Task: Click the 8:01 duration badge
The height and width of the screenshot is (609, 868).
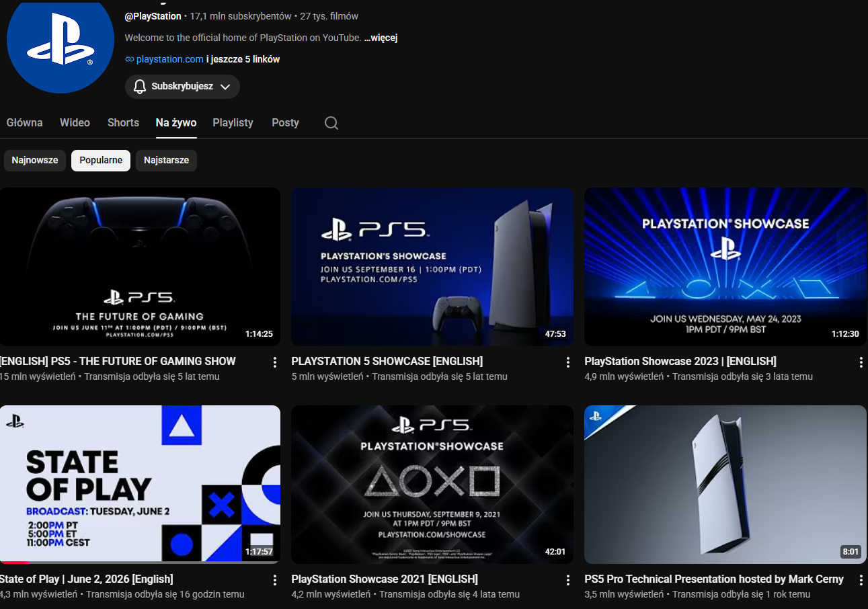Action: (851, 552)
